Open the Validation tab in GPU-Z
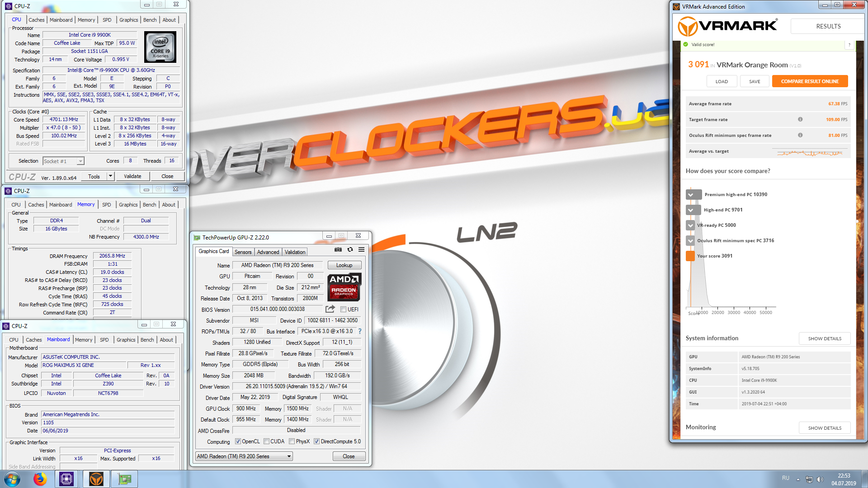Viewport: 868px width, 488px height. pyautogui.click(x=295, y=252)
